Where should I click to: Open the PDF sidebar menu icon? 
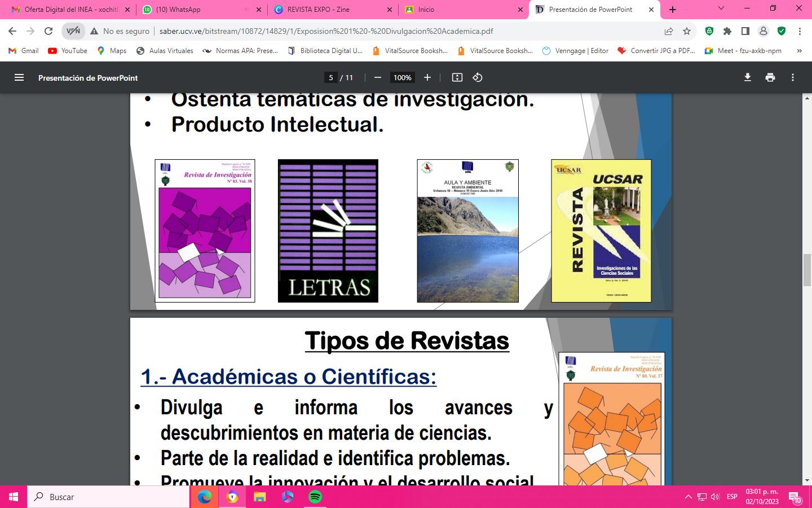(x=19, y=77)
